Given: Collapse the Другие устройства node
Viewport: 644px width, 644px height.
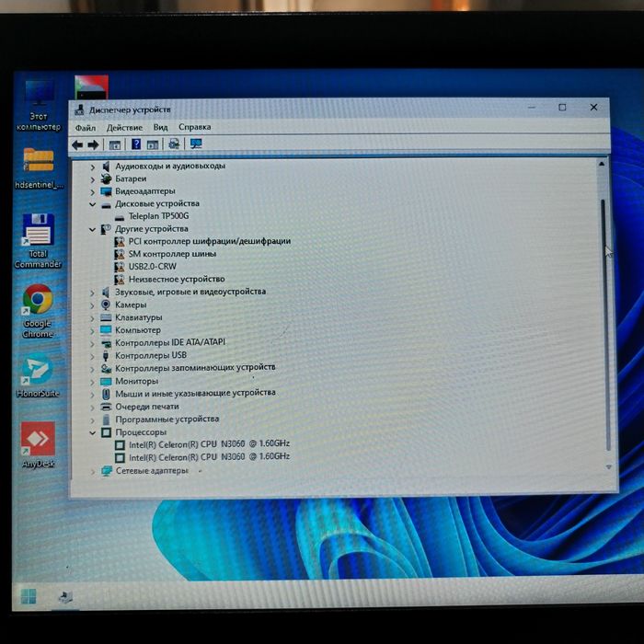Looking at the screenshot, I should 92,230.
